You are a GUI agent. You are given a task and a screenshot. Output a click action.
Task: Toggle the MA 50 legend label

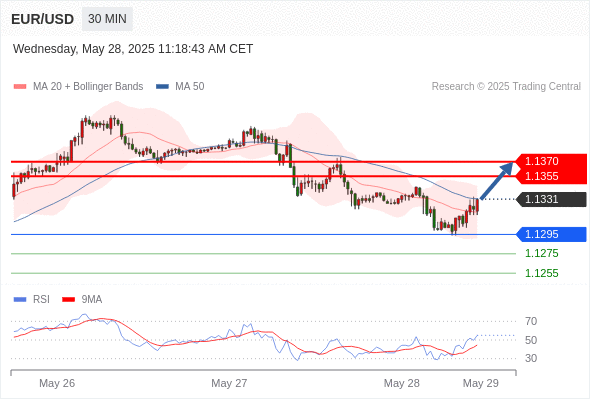190,87
